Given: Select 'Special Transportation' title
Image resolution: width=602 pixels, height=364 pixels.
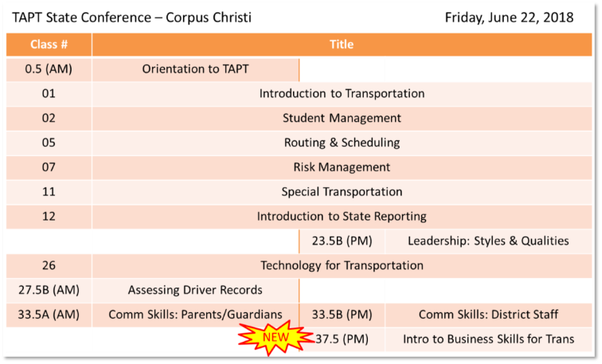Looking at the screenshot, I should 342,193.
